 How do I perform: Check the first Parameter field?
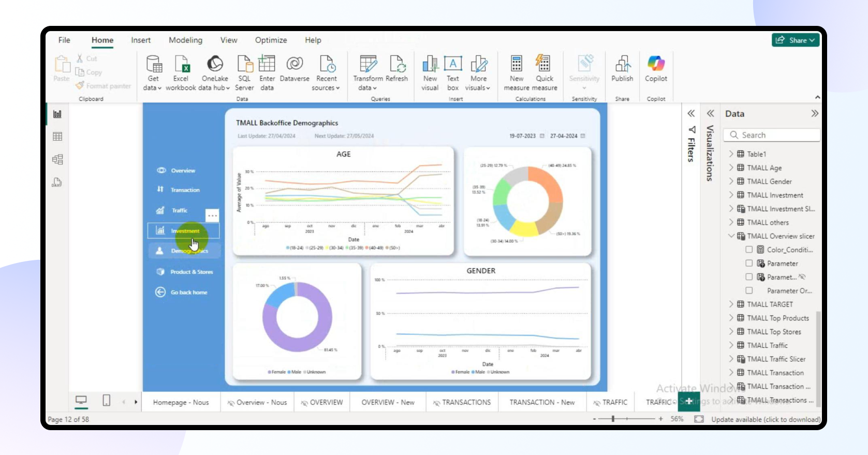(x=749, y=263)
